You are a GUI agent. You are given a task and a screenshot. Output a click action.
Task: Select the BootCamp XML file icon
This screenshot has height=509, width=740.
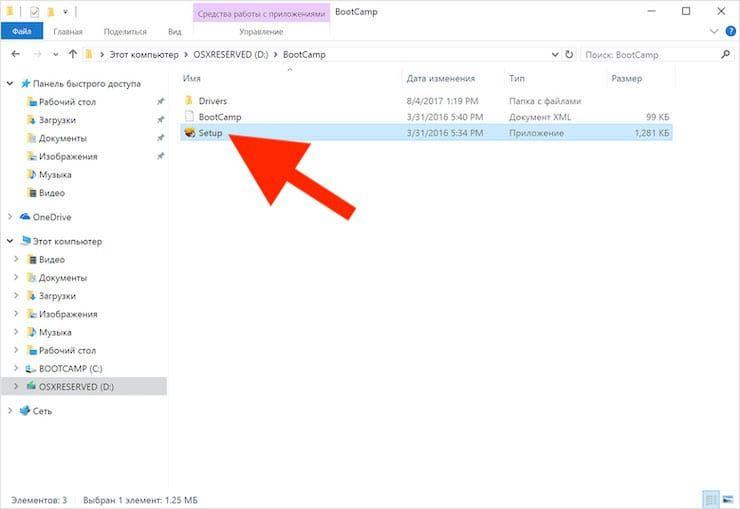[189, 117]
